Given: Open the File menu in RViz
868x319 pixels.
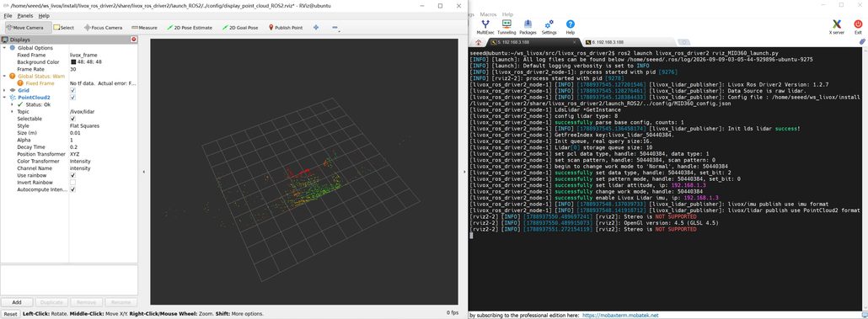Looking at the screenshot, I should coord(8,16).
